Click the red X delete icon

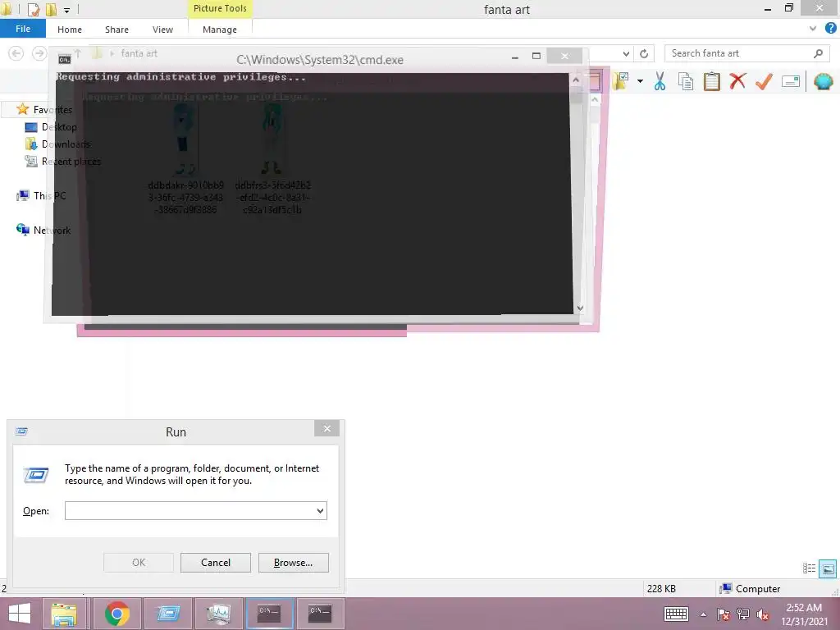point(737,81)
